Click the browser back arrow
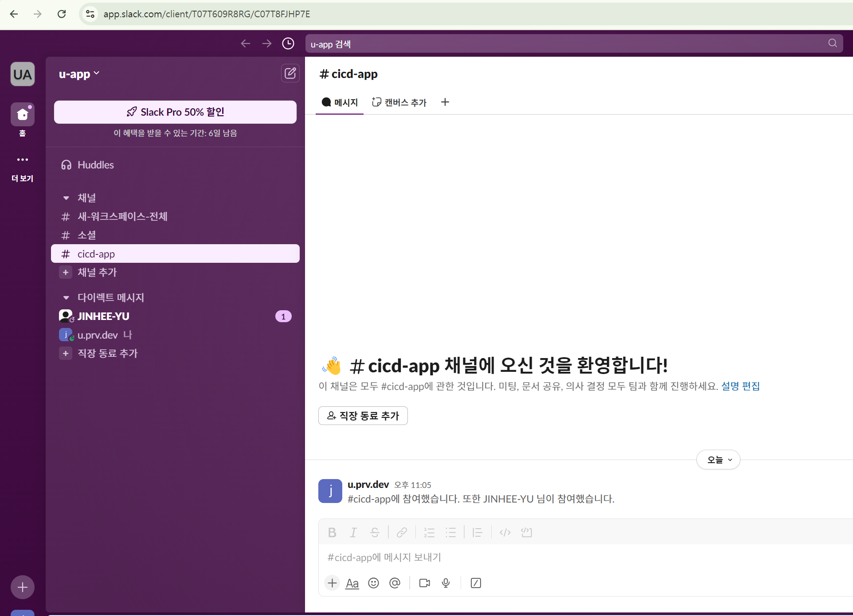The image size is (853, 616). click(x=14, y=14)
